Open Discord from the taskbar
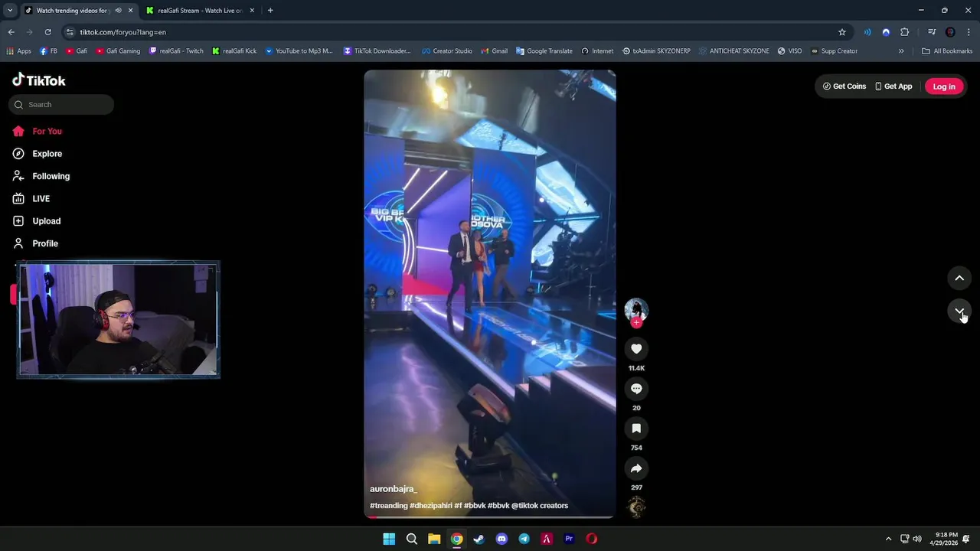 (x=501, y=539)
